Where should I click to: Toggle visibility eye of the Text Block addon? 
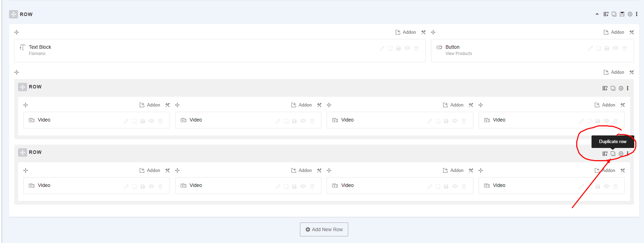click(407, 48)
